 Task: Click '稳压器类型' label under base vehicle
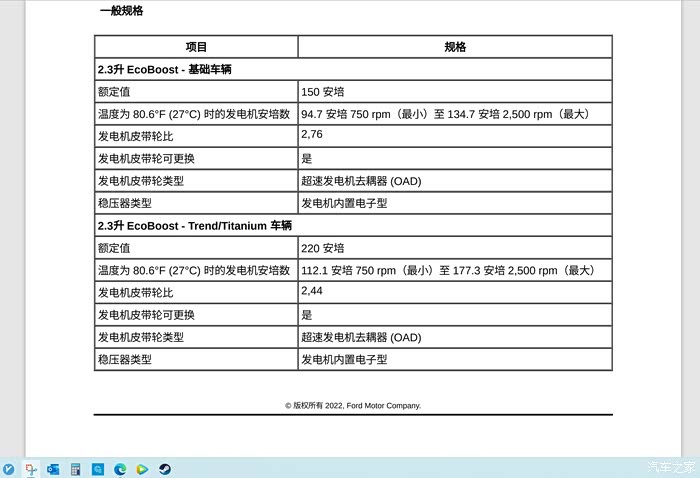pos(125,204)
